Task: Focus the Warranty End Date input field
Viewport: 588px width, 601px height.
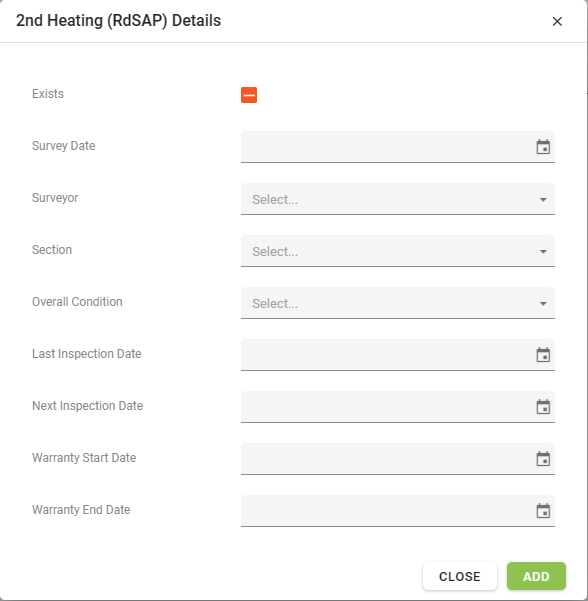Action: (397, 511)
